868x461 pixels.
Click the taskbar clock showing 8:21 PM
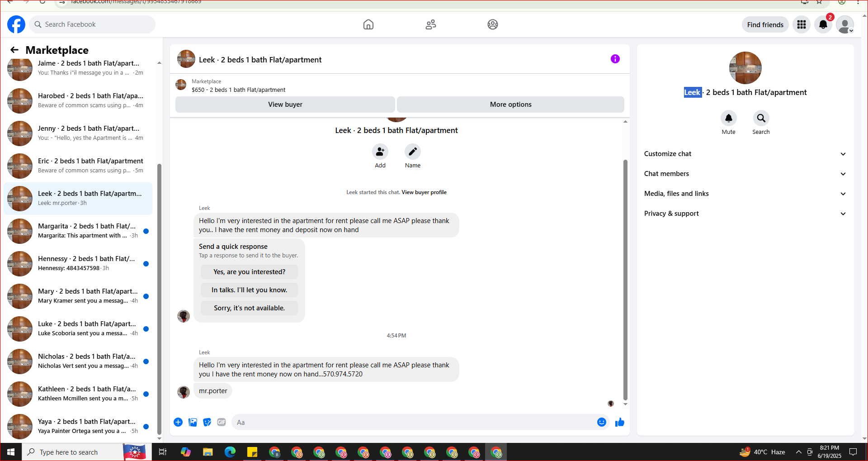tap(830, 452)
